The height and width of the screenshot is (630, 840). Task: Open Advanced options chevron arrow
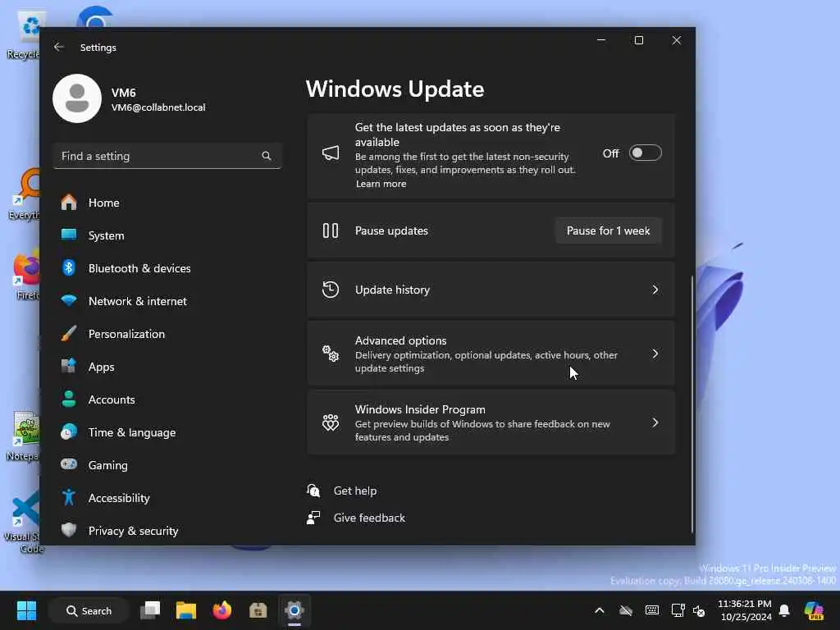pos(655,354)
